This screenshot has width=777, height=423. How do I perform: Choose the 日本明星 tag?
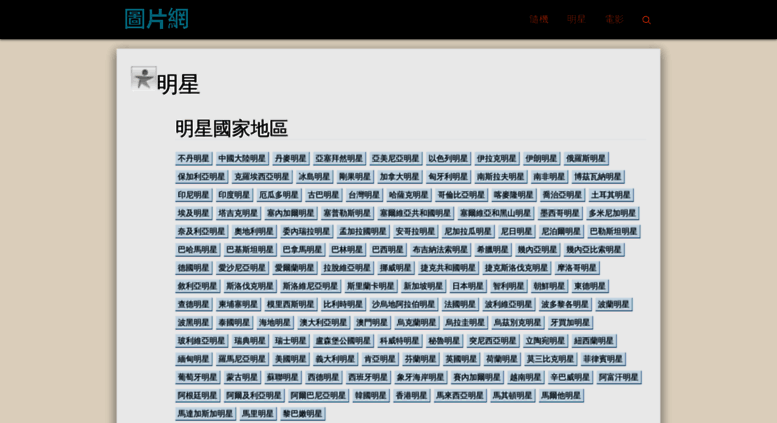[468, 287]
